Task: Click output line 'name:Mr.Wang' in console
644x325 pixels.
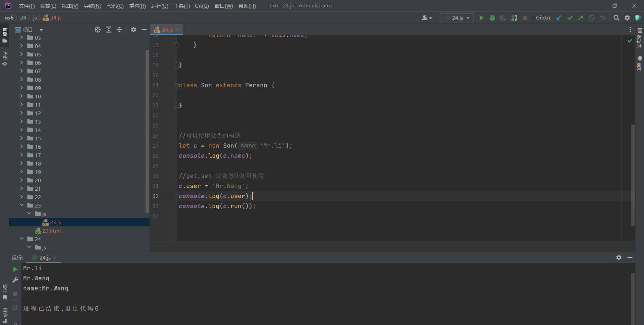Action: click(46, 288)
